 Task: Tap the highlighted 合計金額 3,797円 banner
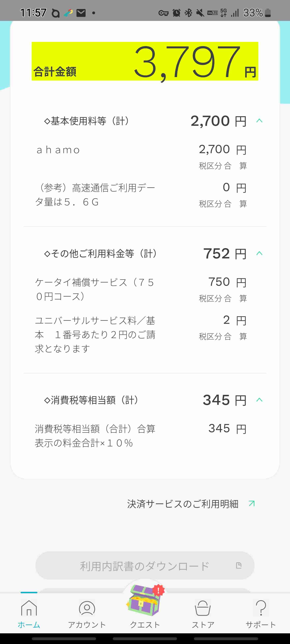tap(145, 61)
